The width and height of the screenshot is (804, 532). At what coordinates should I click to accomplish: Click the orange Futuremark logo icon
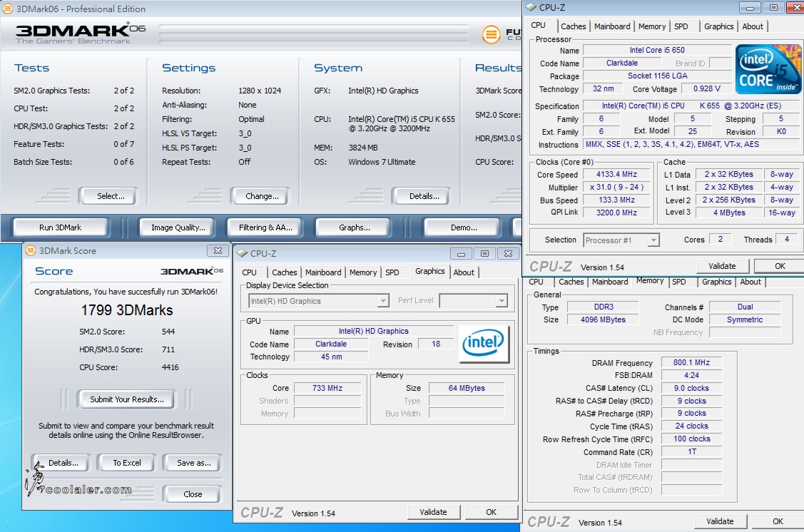492,34
